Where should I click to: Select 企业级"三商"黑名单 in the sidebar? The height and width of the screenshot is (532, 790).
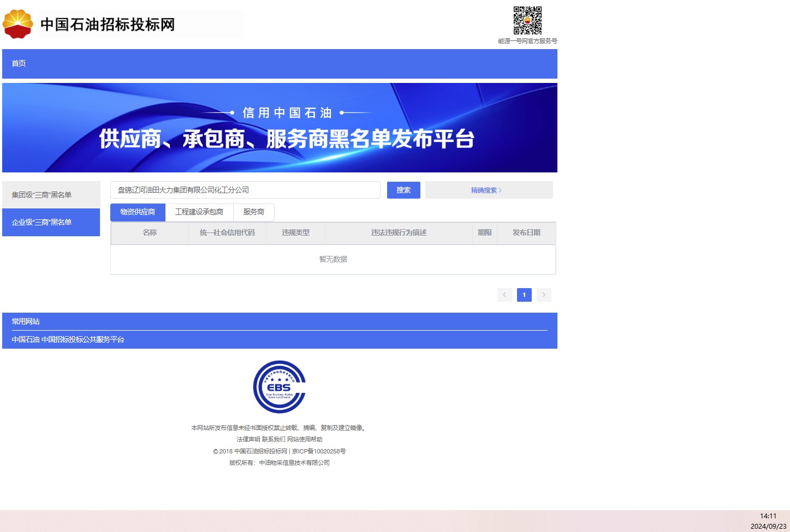[51, 222]
